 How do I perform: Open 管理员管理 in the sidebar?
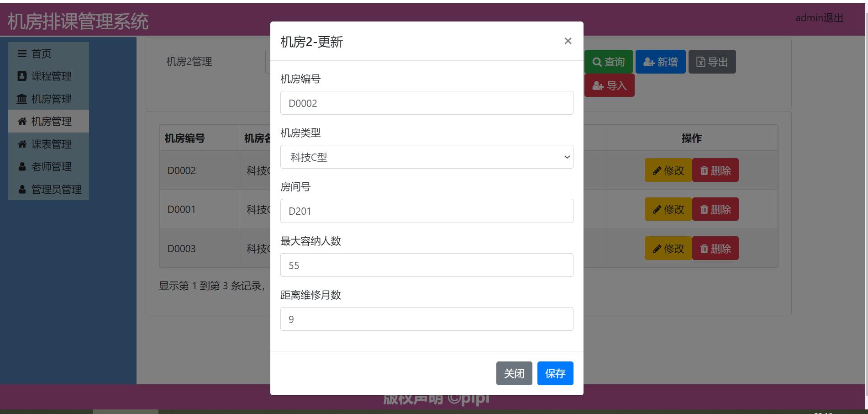(48, 189)
